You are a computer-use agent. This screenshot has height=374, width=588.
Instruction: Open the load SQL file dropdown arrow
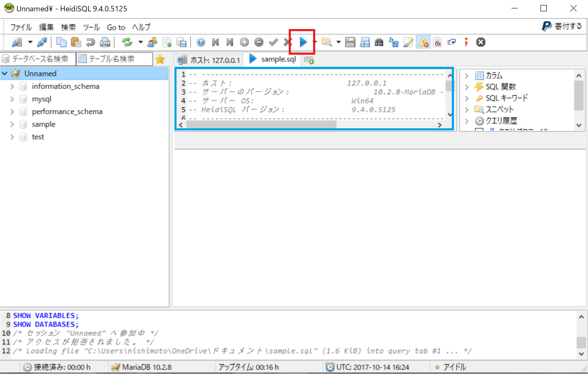coord(338,42)
